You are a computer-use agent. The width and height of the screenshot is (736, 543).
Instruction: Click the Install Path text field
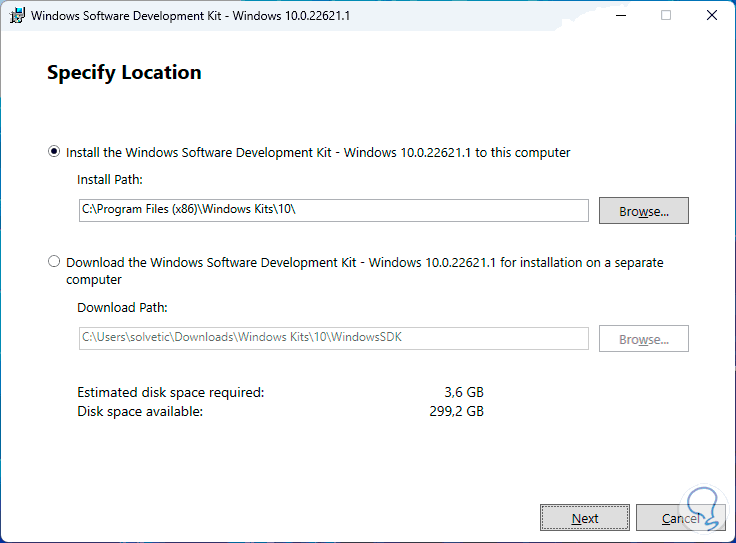[x=333, y=210]
